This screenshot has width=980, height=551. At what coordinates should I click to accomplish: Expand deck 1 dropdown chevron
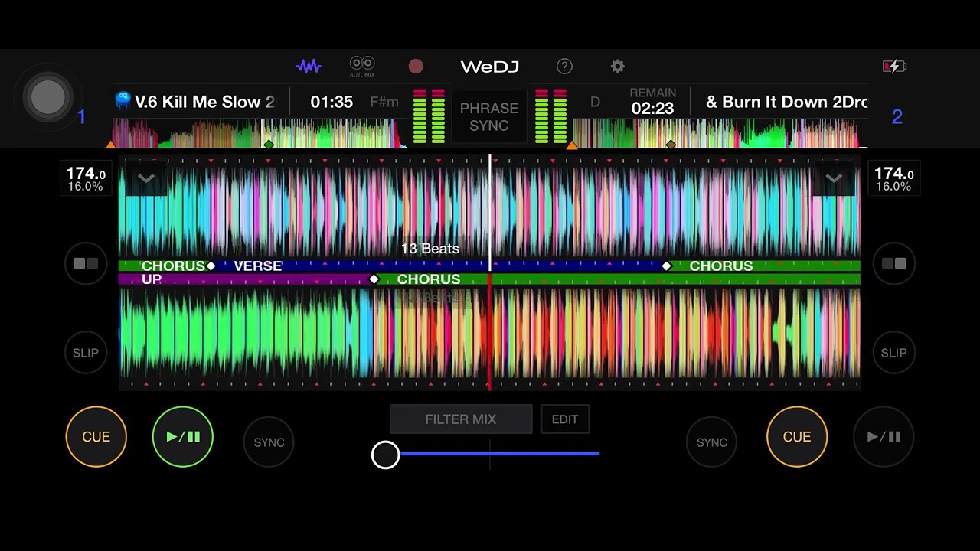[x=145, y=179]
